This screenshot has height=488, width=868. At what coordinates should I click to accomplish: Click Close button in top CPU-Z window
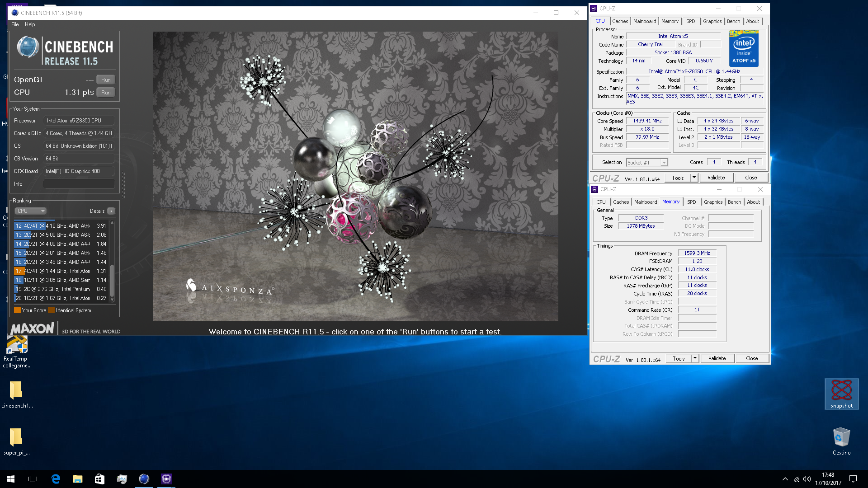[751, 178]
